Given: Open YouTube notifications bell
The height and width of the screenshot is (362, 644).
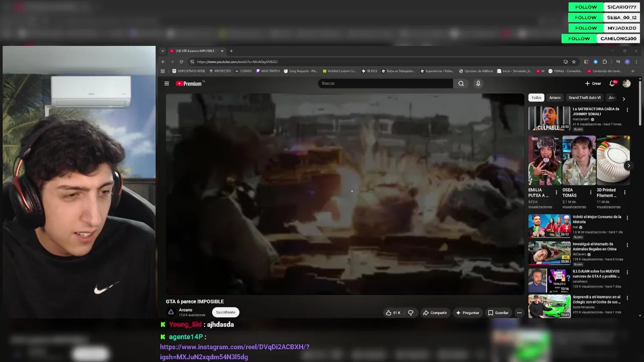Looking at the screenshot, I should pos(612,83).
